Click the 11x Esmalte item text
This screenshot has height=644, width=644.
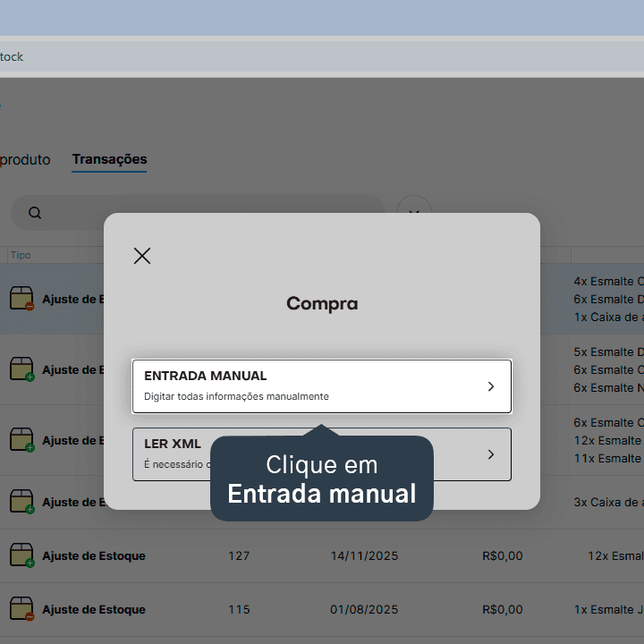(609, 458)
